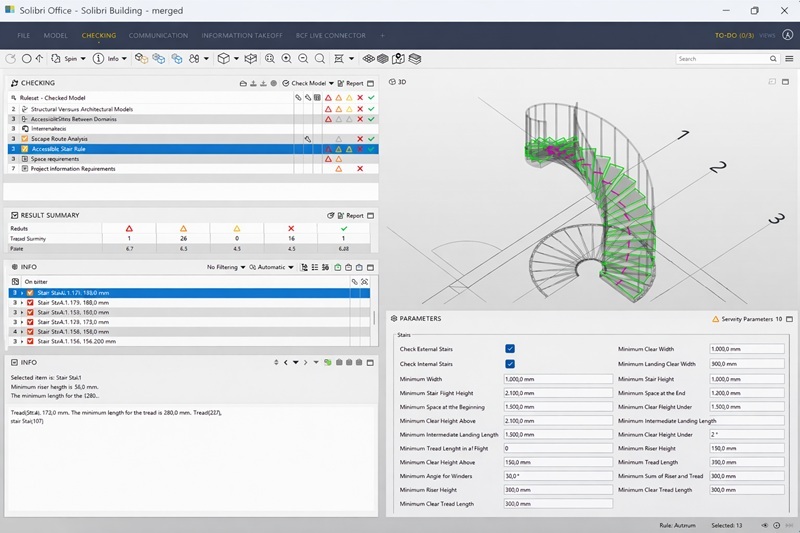Click the zoom out magnifier icon

(304, 59)
